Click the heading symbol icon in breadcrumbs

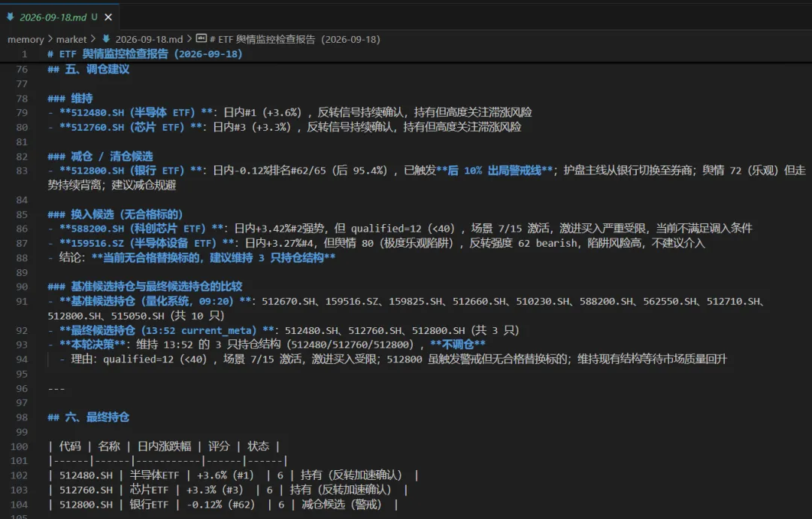[201, 39]
